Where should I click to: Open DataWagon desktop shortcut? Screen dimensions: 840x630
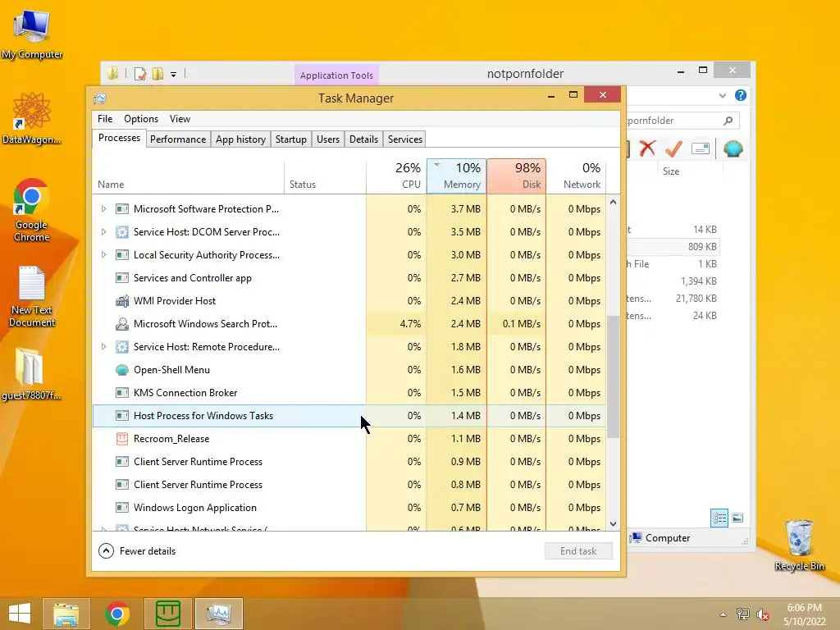coord(32,118)
